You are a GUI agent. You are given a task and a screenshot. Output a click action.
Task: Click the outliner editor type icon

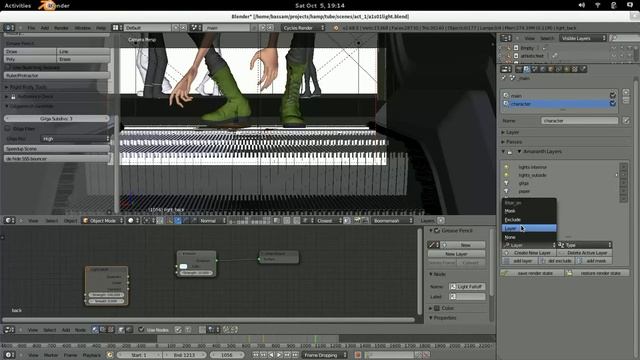(506, 38)
